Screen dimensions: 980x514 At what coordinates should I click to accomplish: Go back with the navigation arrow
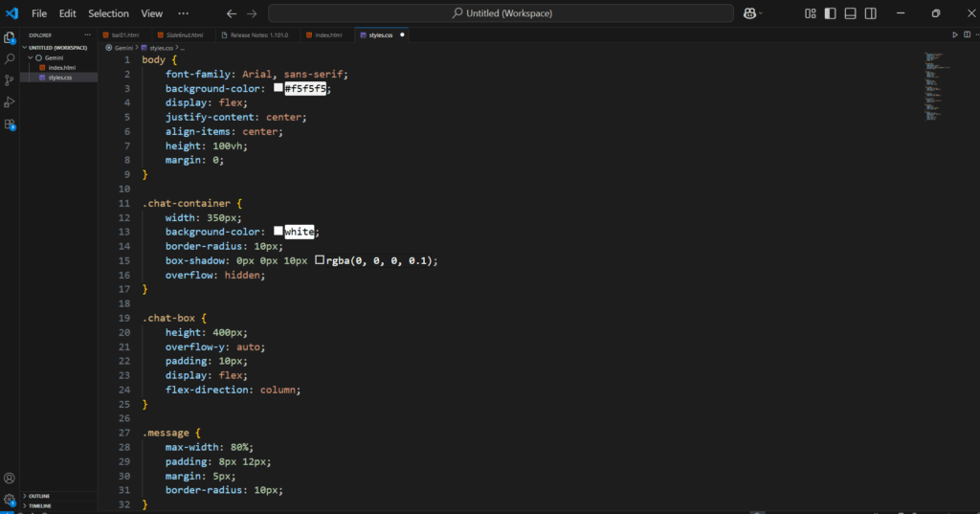point(232,13)
